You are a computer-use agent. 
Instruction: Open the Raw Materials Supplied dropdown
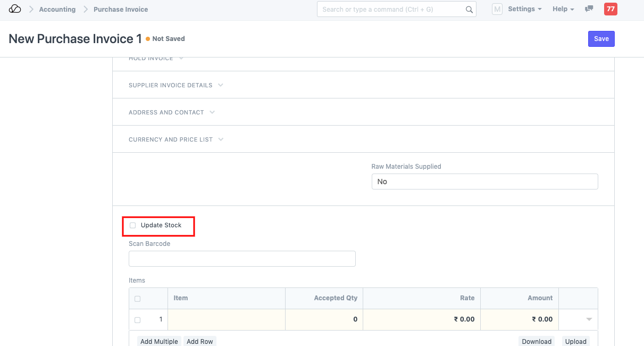point(484,182)
